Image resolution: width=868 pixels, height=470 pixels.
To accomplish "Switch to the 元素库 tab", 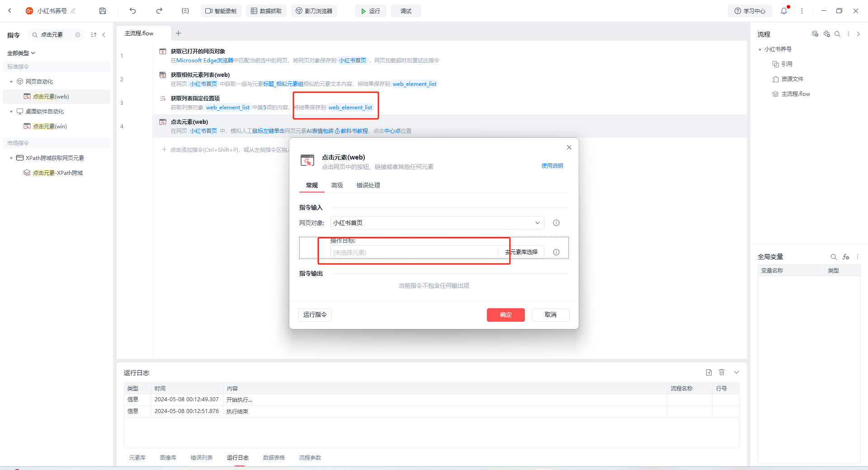I will [x=137, y=458].
